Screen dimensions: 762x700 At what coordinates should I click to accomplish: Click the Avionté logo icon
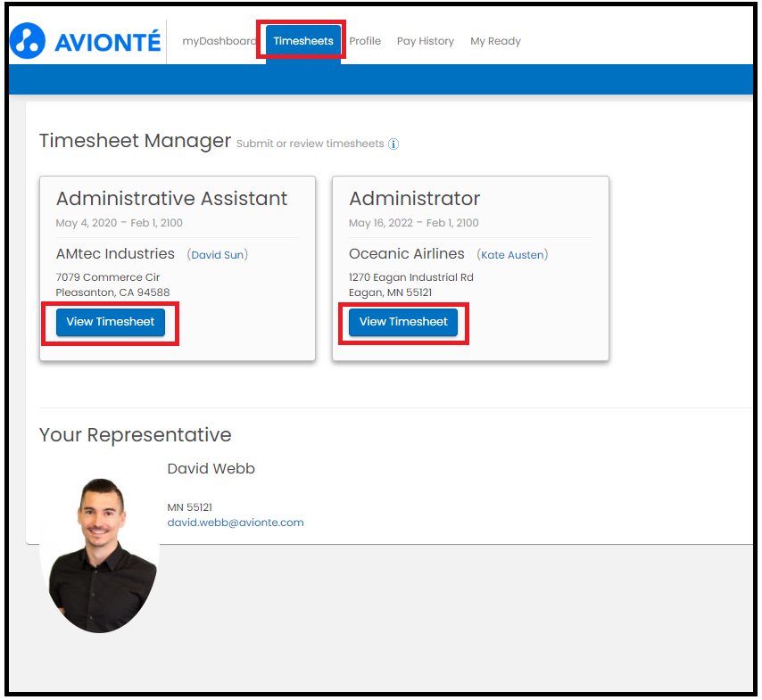pyautogui.click(x=28, y=41)
